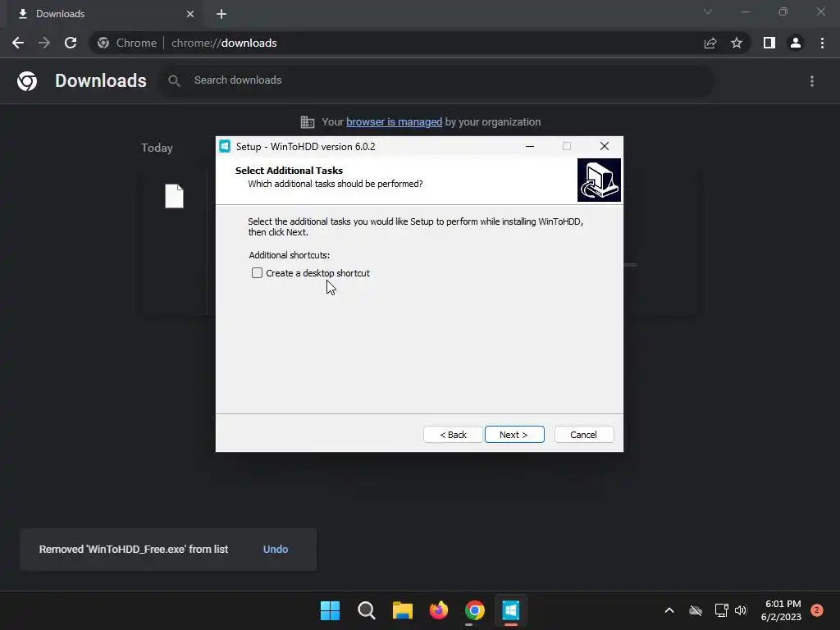The width and height of the screenshot is (840, 630).
Task: Click 'Today' date label
Action: click(x=157, y=148)
